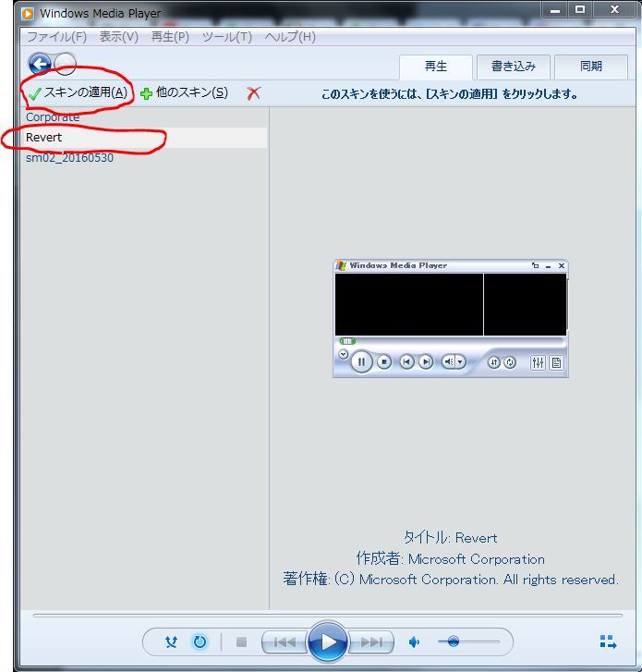Select the Corporate skin

53,117
